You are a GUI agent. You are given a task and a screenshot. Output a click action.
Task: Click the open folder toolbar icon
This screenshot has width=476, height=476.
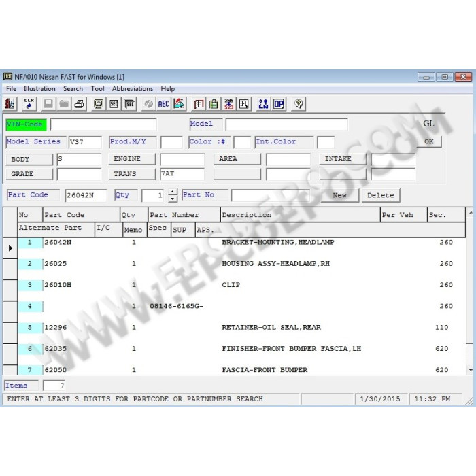point(64,104)
